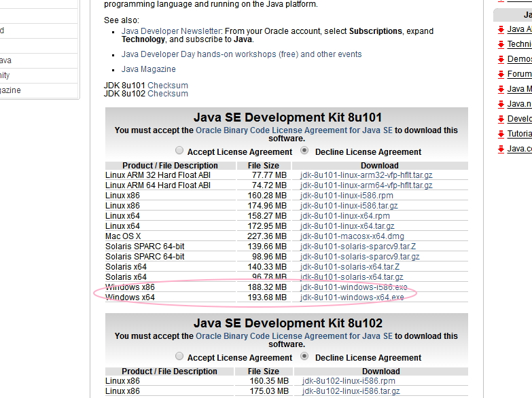Download jdk-8u101-linux-arm32-vfp-hflt.tar.gz
Screen dimensions: 532x398
click(366, 175)
